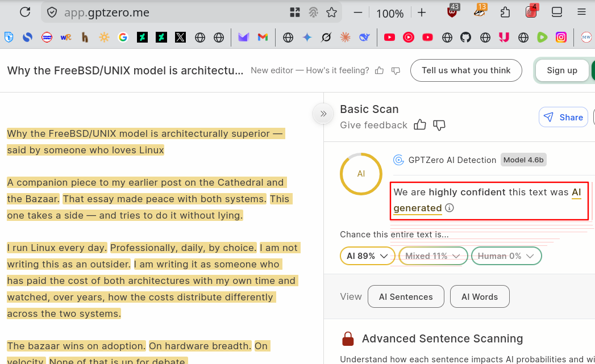The height and width of the screenshot is (364, 595).
Task: Click highlighted 'said by someone who loves Linux'
Action: (85, 150)
